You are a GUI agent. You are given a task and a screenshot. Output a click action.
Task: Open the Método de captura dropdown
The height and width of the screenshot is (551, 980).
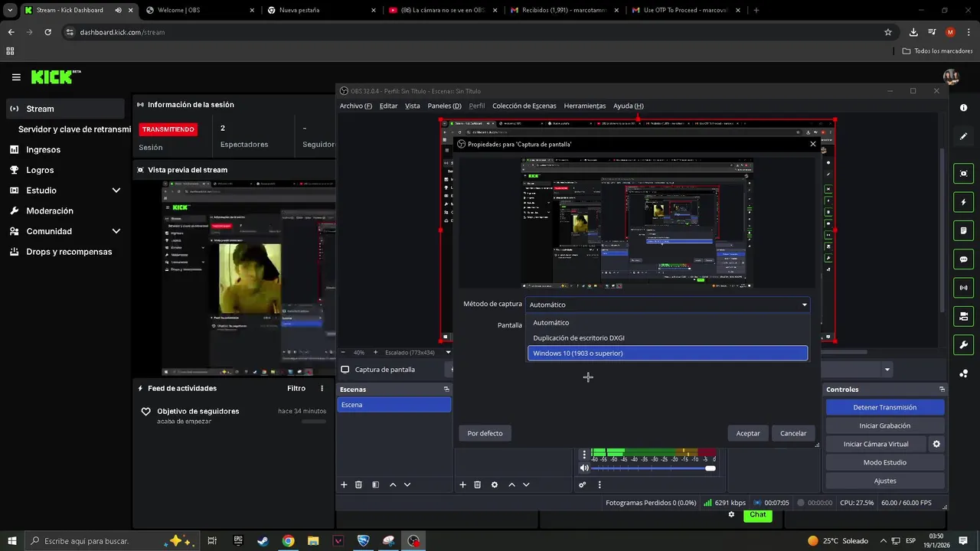click(x=667, y=305)
